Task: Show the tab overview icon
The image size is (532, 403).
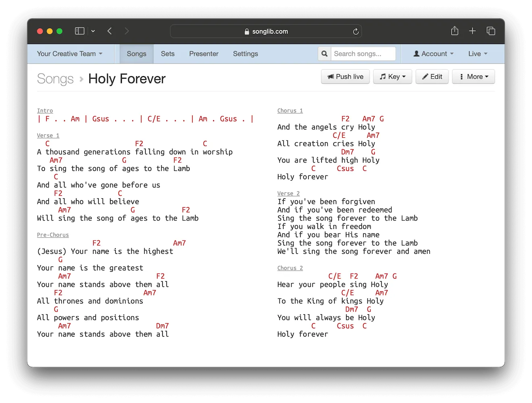Action: click(491, 31)
